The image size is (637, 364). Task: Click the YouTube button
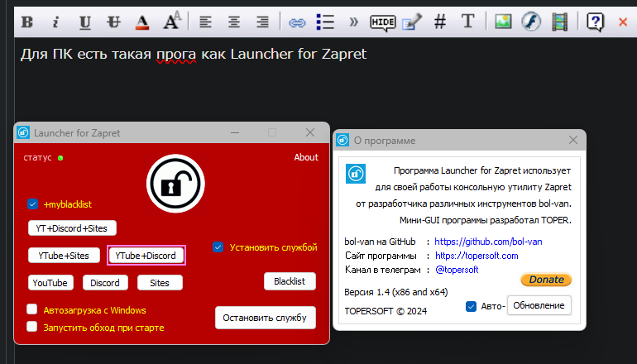coord(50,283)
